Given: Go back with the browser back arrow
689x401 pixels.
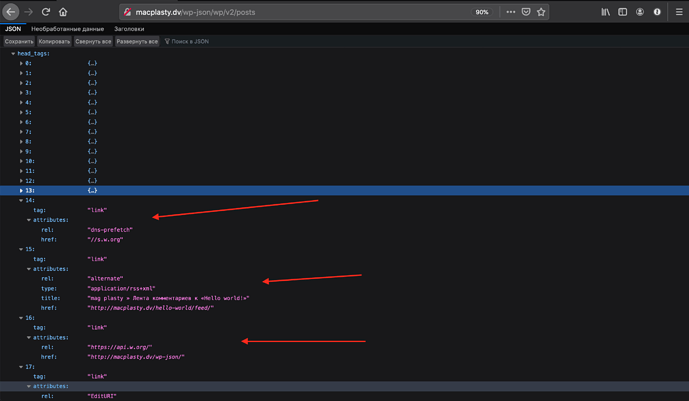Looking at the screenshot, I should (x=11, y=12).
